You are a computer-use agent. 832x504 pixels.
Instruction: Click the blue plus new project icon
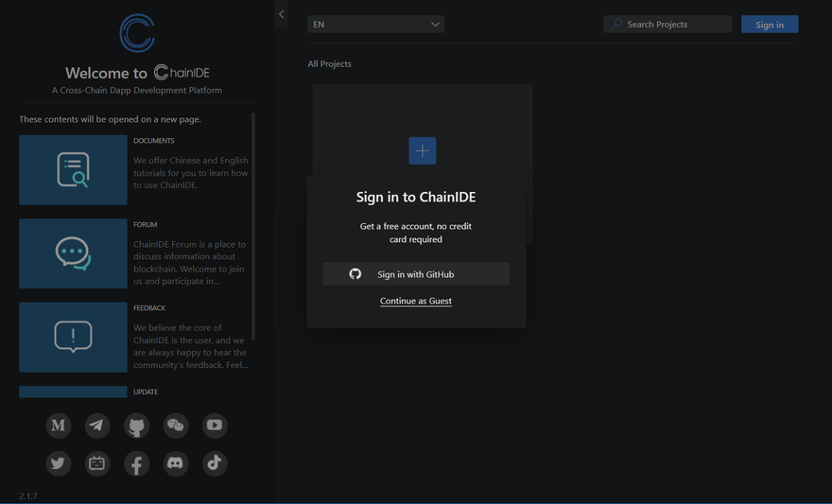pos(423,150)
